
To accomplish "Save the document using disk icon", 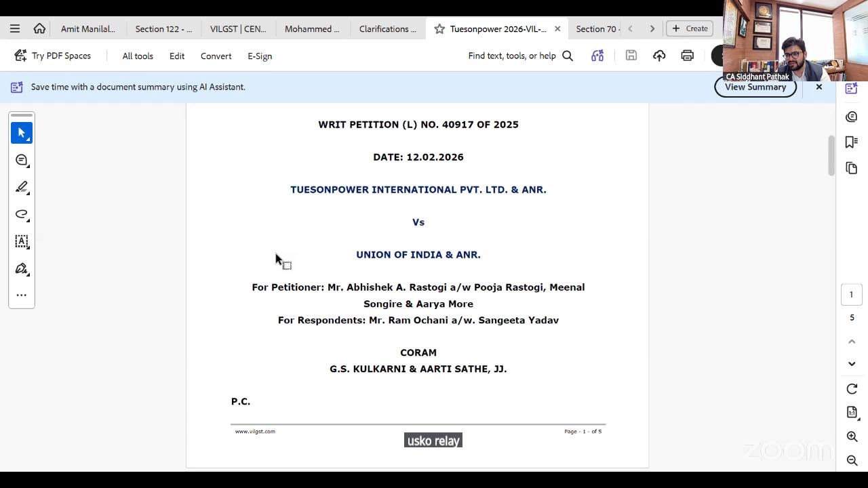I will (x=631, y=56).
